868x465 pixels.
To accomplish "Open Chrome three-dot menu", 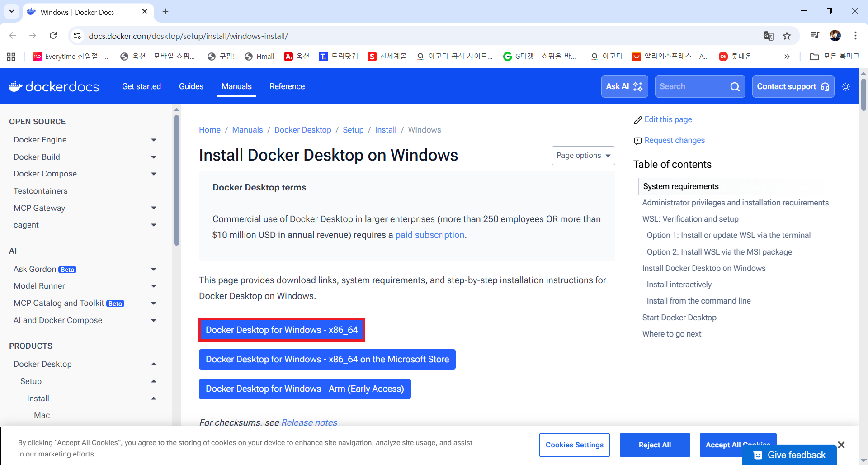I will point(855,35).
